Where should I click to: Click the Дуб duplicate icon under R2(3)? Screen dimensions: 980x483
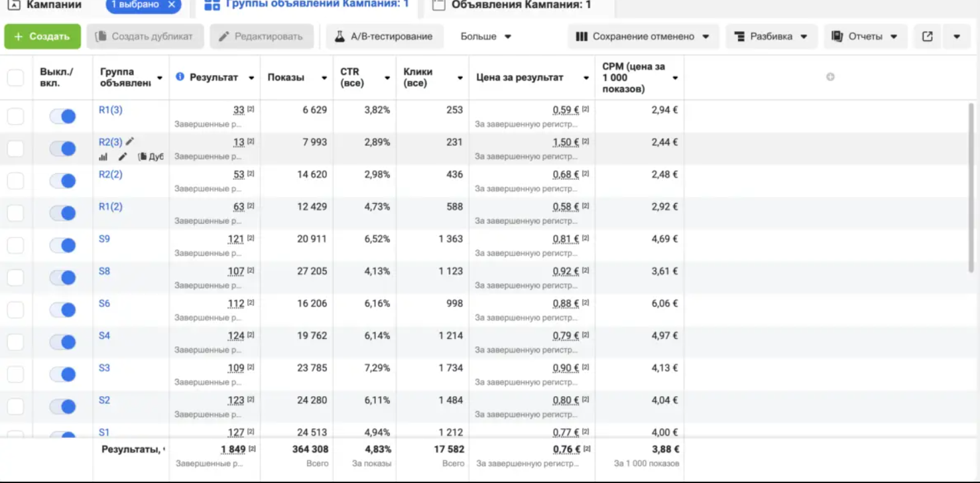click(x=151, y=157)
